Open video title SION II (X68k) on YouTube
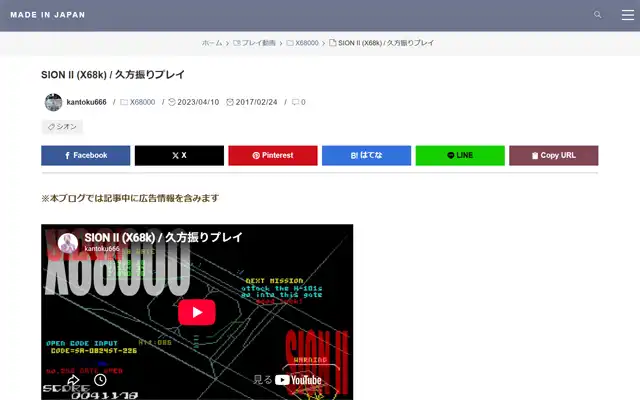 click(x=164, y=237)
